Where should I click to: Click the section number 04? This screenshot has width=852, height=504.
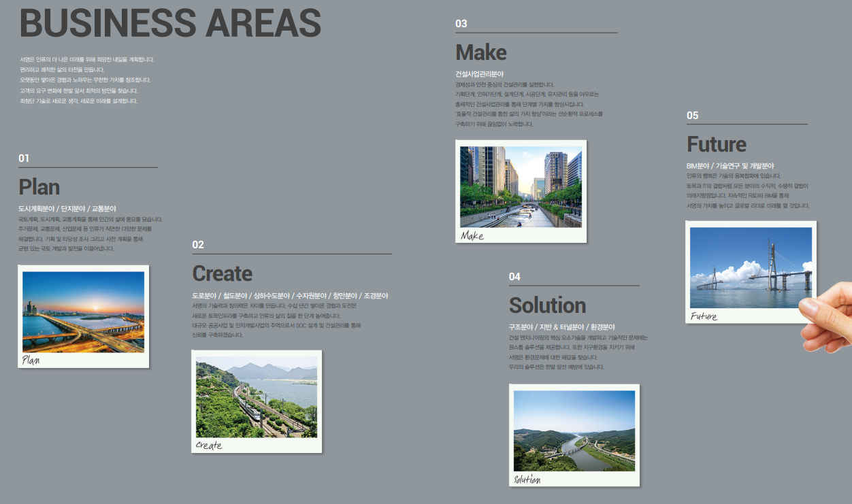[514, 277]
